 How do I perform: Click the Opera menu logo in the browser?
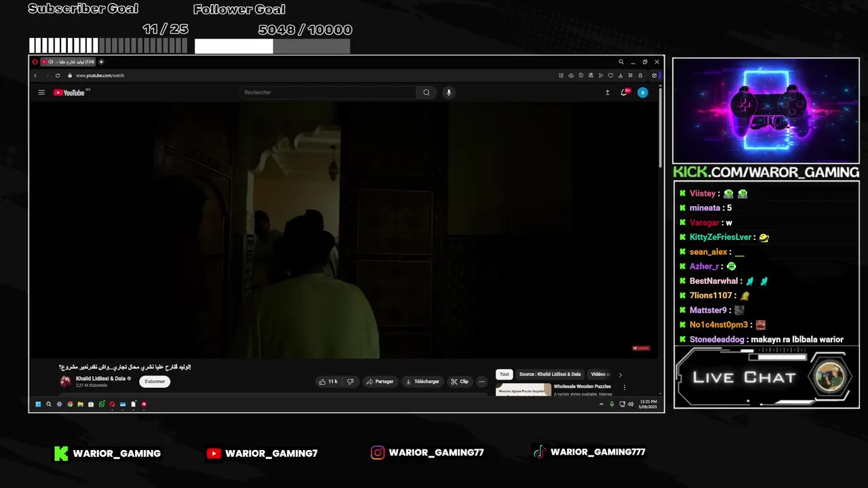point(35,62)
